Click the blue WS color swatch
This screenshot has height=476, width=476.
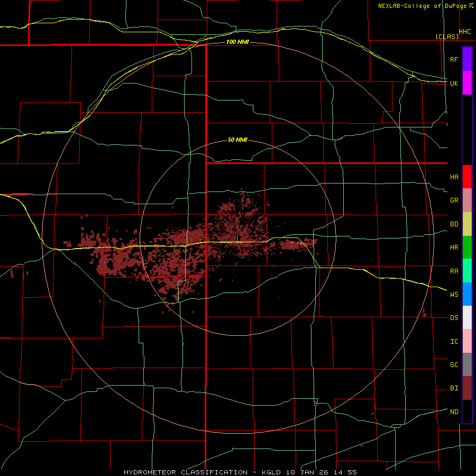pyautogui.click(x=467, y=294)
